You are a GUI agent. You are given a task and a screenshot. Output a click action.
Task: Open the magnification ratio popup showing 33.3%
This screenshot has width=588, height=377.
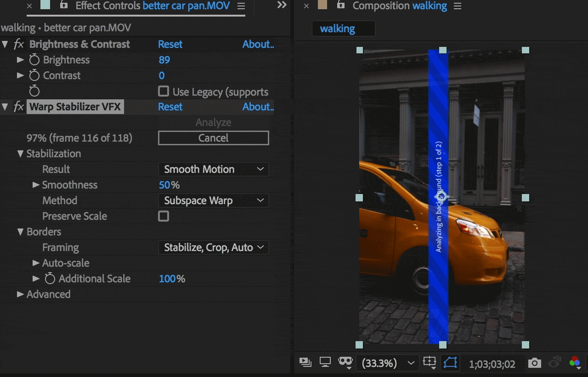tap(388, 363)
